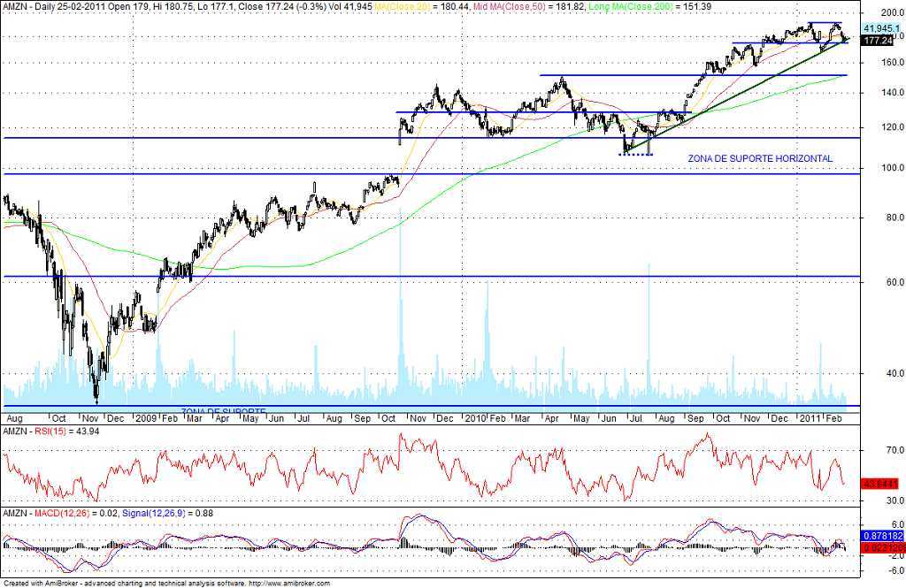Click the 70.0 level on RSI axis
Viewport: 906px width, 588px height.
pyautogui.click(x=894, y=450)
